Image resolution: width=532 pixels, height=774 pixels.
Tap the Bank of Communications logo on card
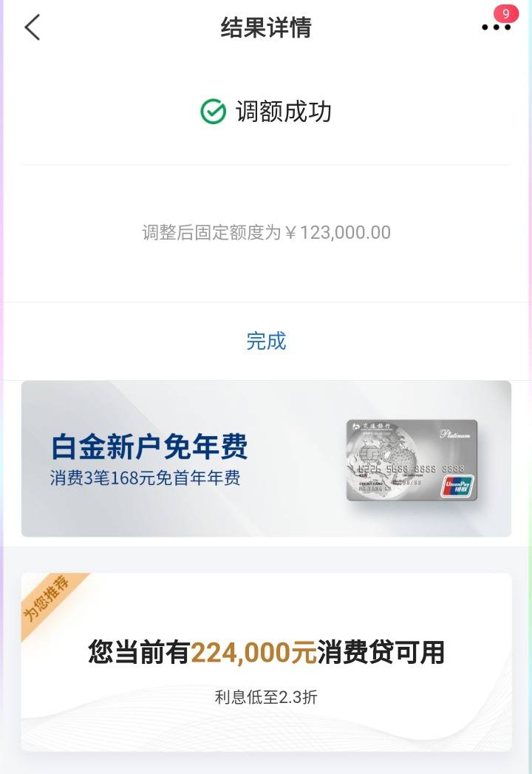(x=371, y=427)
